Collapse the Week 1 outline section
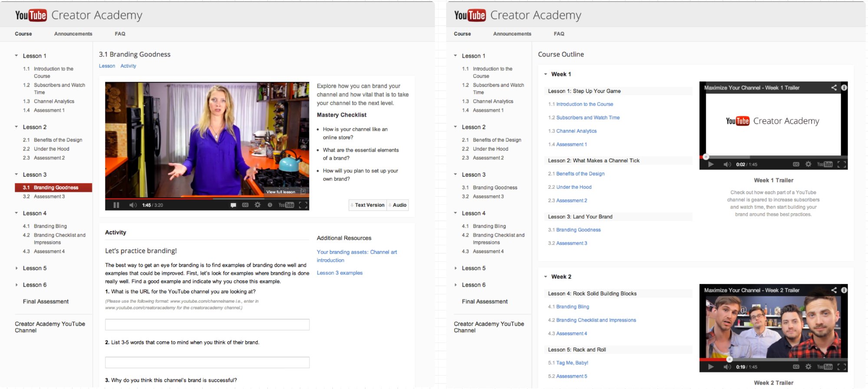The image size is (868, 389). click(546, 74)
